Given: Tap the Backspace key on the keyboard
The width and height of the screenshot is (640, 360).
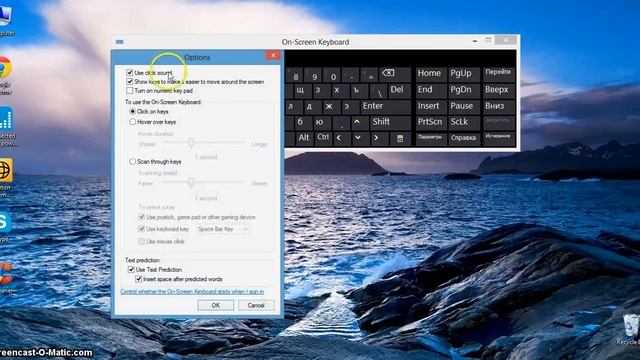Looking at the screenshot, I should point(395,74).
